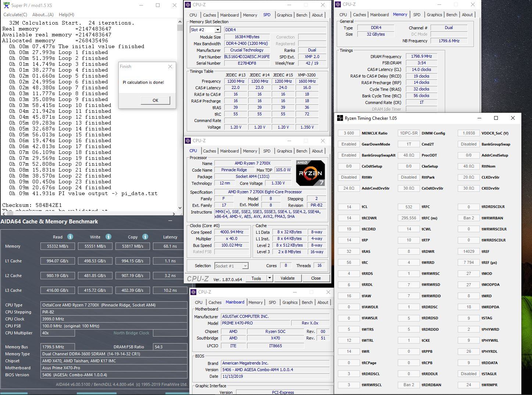532x395 pixels.
Task: Click OK in PI calculation done dialog
Action: (x=156, y=100)
